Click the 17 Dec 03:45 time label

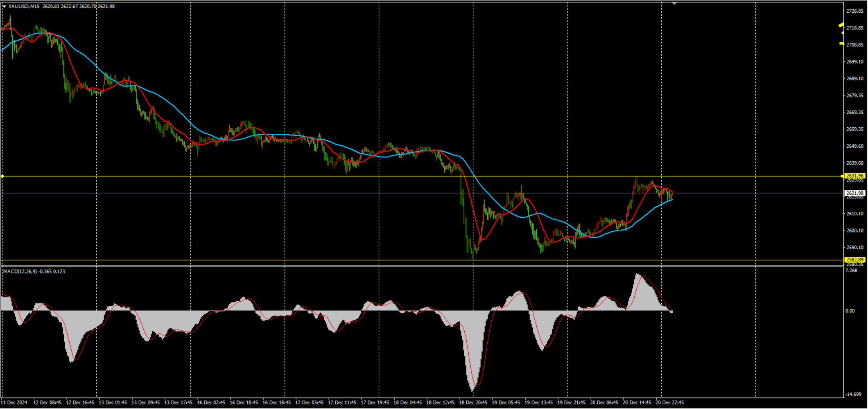(x=309, y=402)
